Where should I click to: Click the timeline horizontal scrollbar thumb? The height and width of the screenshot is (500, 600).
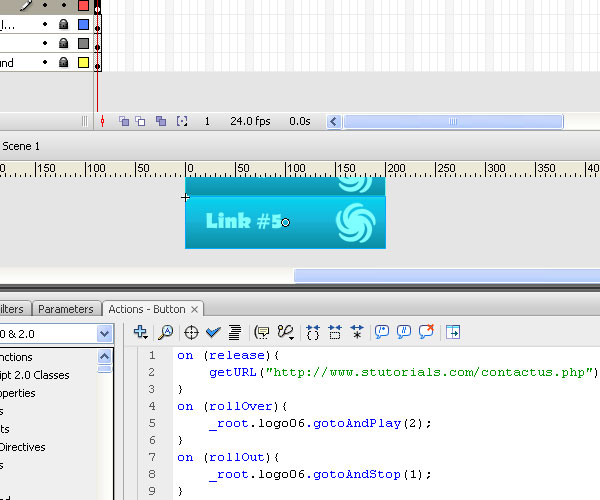click(x=453, y=122)
